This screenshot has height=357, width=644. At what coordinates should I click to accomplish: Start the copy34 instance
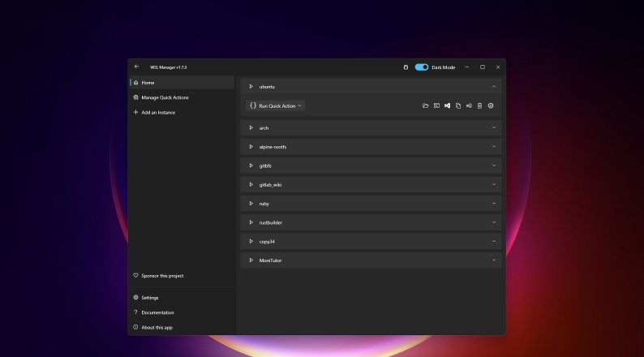click(251, 241)
